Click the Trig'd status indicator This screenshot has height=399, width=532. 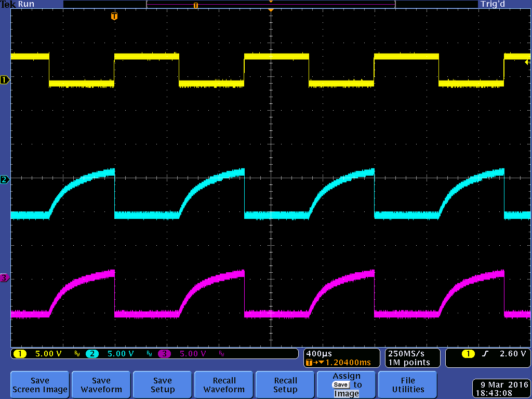pos(493,4)
